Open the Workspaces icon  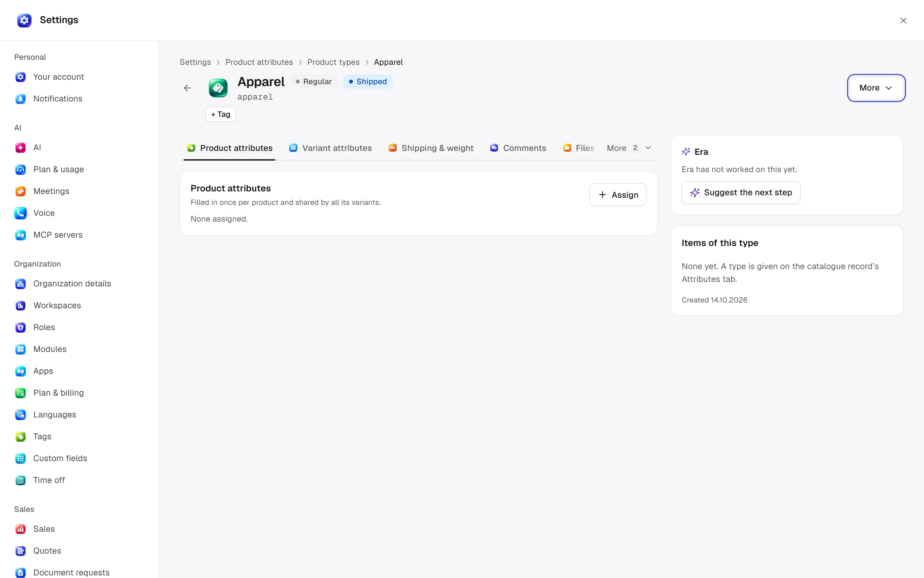click(21, 305)
